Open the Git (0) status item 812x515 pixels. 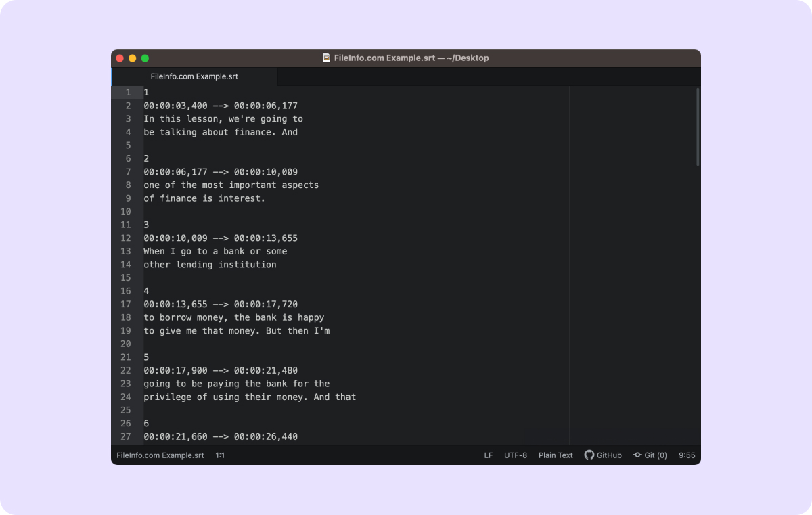click(x=650, y=455)
